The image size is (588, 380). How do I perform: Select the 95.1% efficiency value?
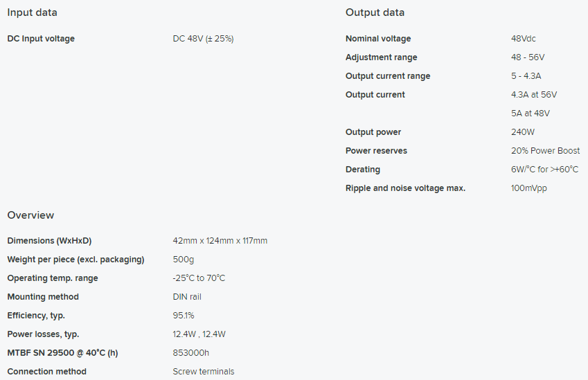coord(184,316)
